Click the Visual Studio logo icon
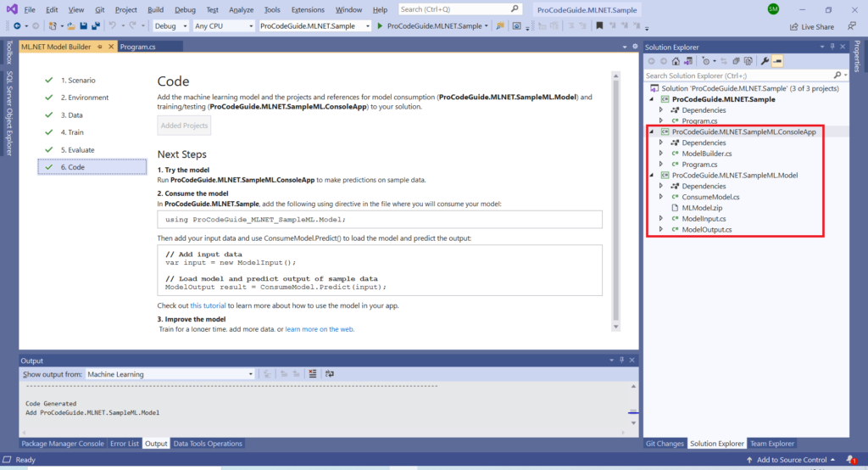 (x=12, y=8)
